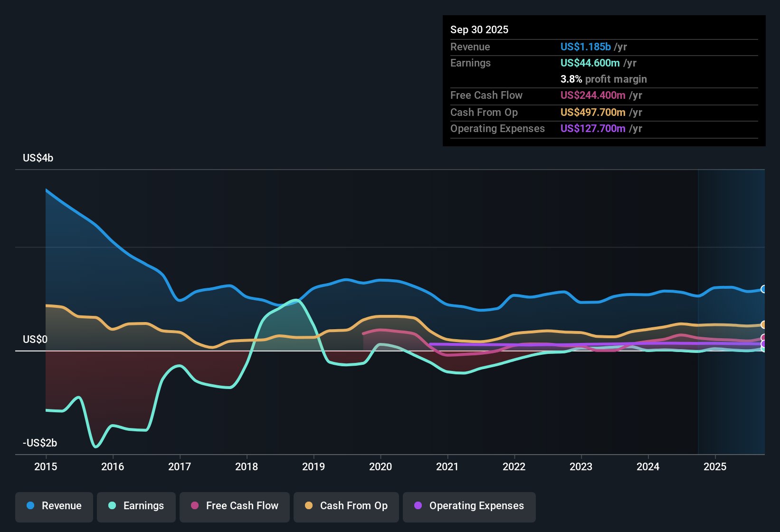Select the 2020 year label on axis
The width and height of the screenshot is (780, 532).
coord(380,467)
